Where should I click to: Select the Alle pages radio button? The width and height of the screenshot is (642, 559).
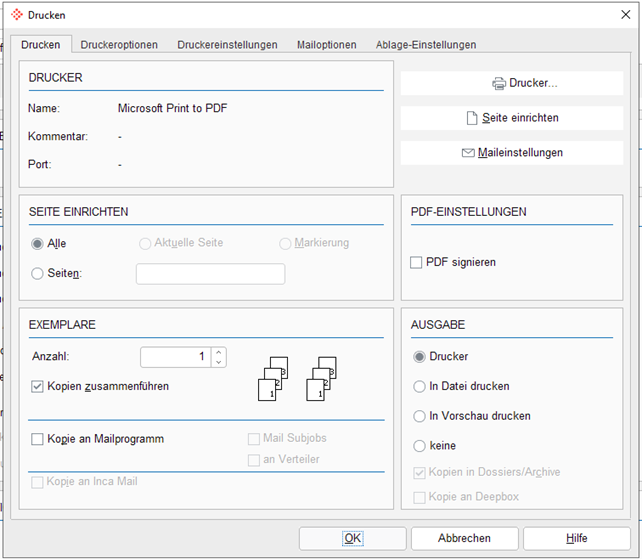(37, 244)
